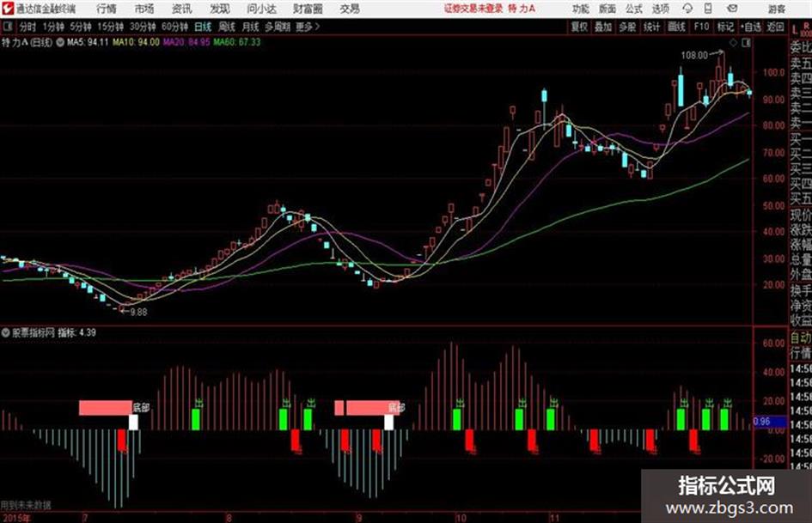This screenshot has width=812, height=523.
Task: Open the 多周期 multi-period view
Action: point(278,27)
